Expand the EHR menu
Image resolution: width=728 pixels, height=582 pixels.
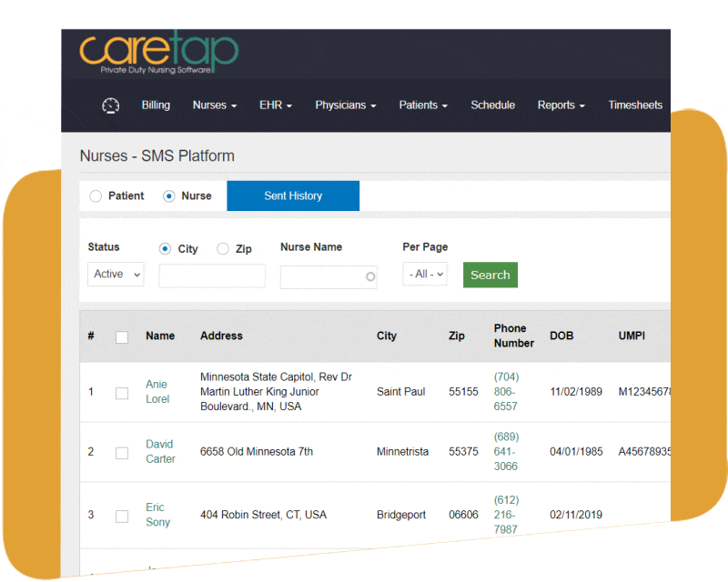tap(276, 105)
